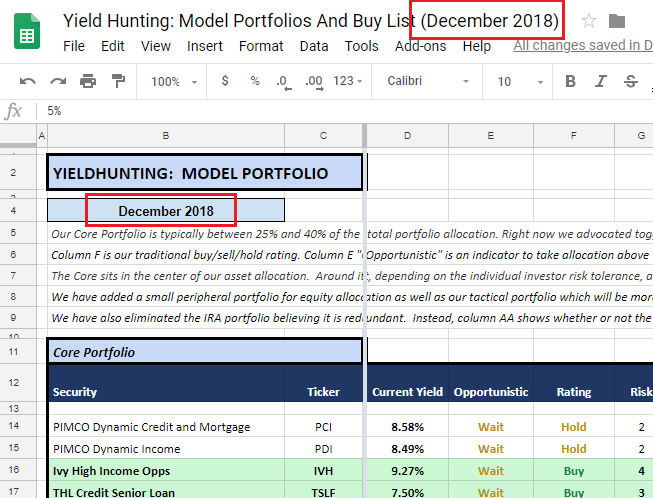This screenshot has height=498, width=653.
Task: Select the YIELDHUNTING: MODEL PORTFOLIO cell
Action: coord(205,173)
